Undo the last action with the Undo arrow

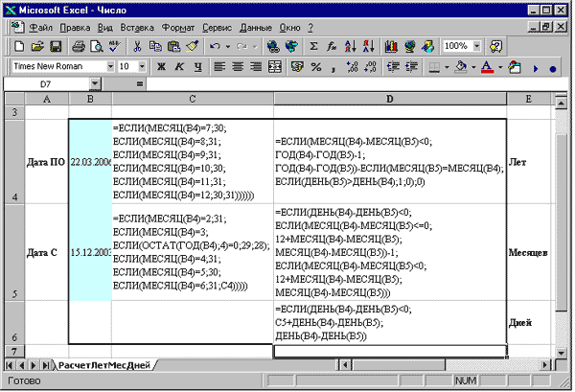coord(215,47)
